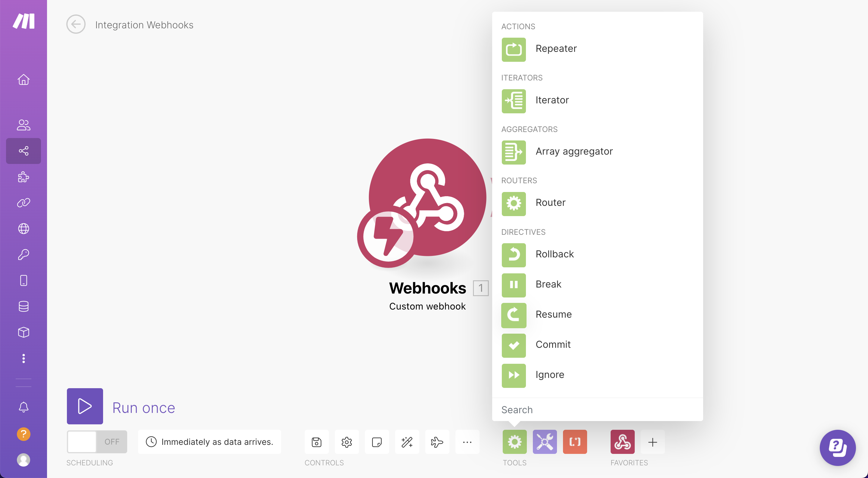Select the Ignore directive

click(550, 374)
